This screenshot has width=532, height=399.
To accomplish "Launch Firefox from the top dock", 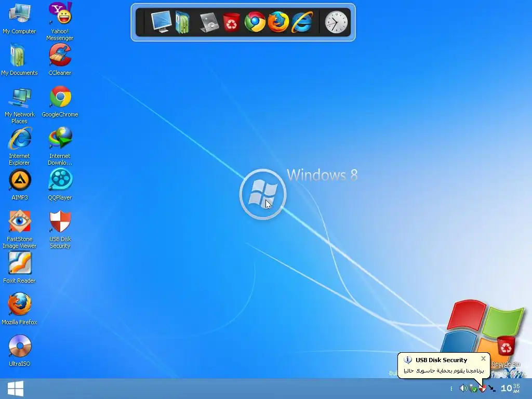I will (x=278, y=22).
